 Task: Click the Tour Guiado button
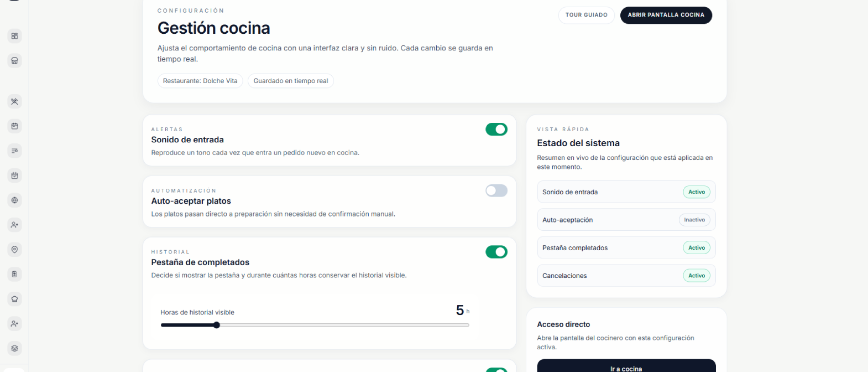click(586, 15)
